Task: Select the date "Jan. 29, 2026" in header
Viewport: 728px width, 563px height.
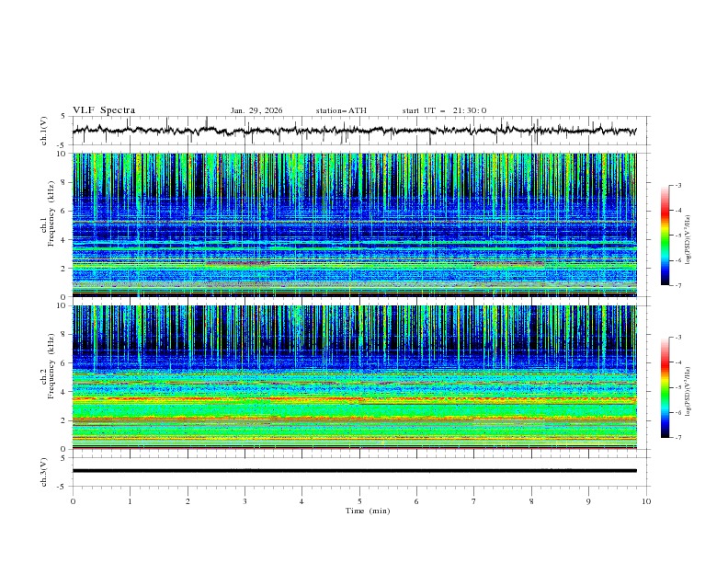Action: 256,110
